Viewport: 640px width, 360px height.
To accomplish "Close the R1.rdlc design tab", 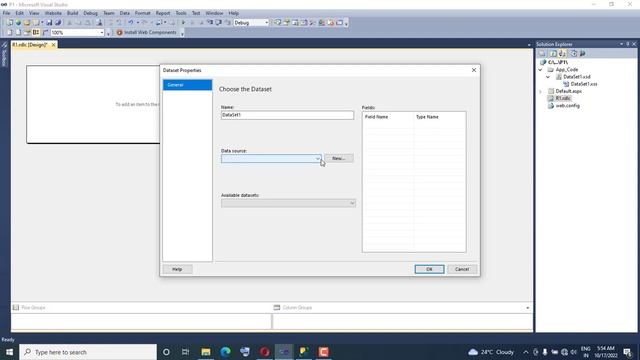I will tap(53, 44).
